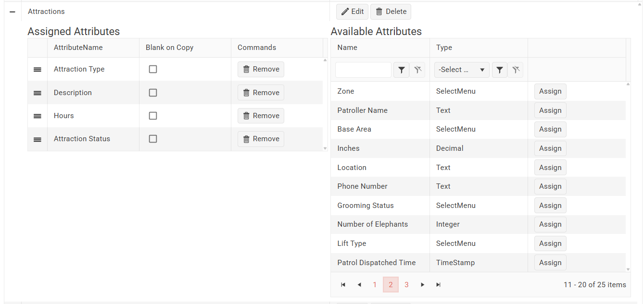The width and height of the screenshot is (644, 304).
Task: Toggle Blank on Copy for Attraction Type
Action: 153,69
